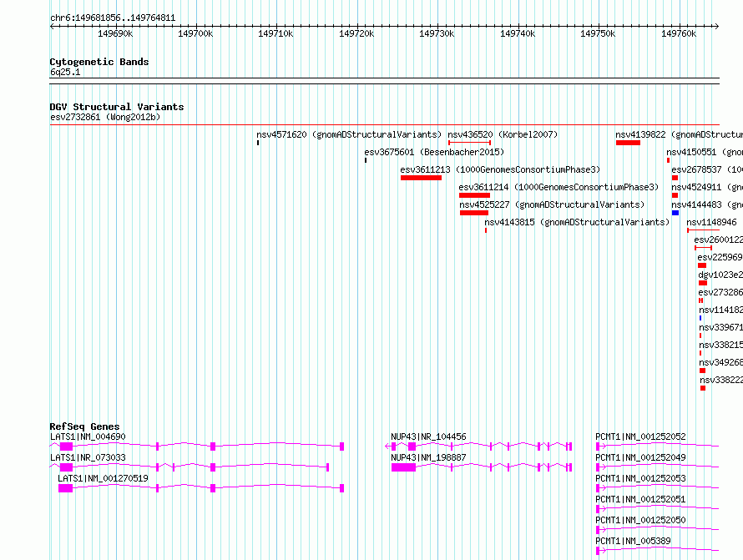Open LATS1|NM_004690 transcript label
The image size is (743, 560).
click(x=88, y=436)
